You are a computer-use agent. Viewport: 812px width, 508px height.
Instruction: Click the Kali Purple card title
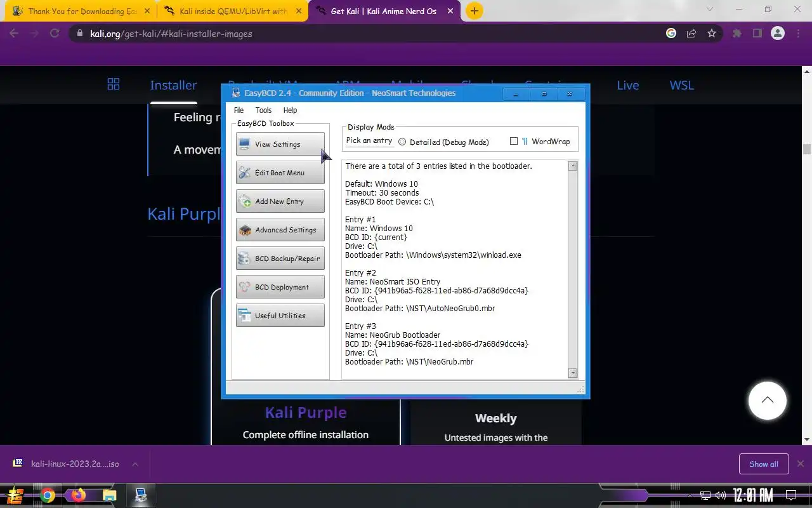(x=306, y=413)
